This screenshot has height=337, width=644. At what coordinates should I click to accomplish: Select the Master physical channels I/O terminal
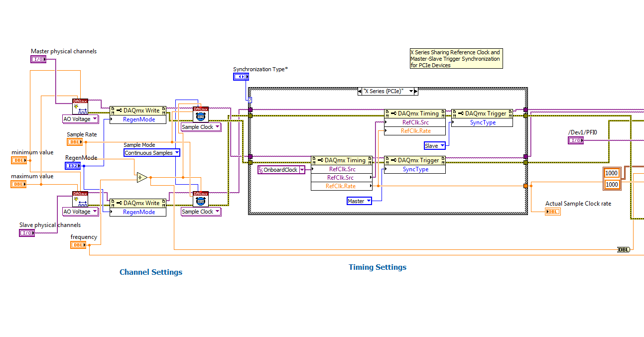[38, 59]
